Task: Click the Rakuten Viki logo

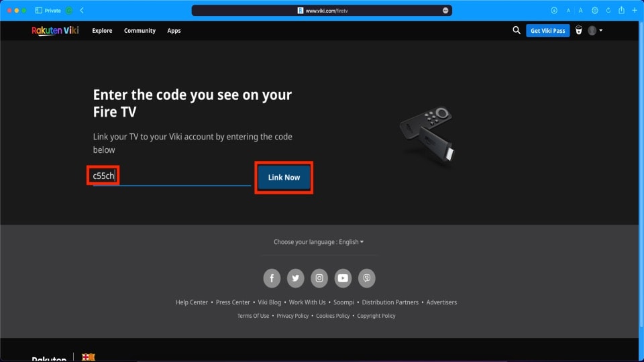Action: pos(55,31)
